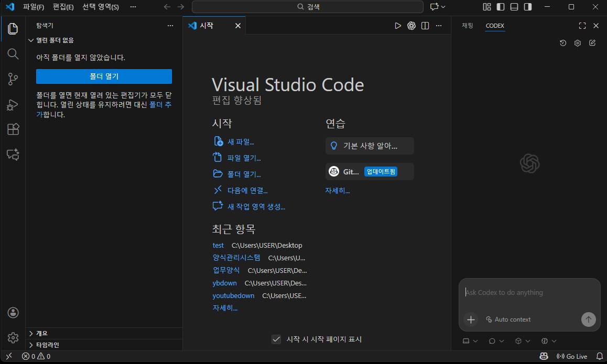
Task: Go forward with the right arrow in title bar
Action: tap(181, 7)
